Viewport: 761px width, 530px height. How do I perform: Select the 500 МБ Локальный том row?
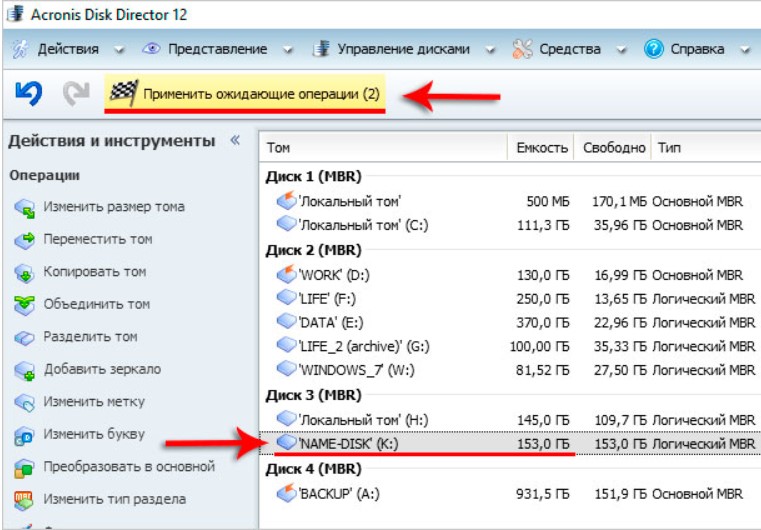click(511, 201)
